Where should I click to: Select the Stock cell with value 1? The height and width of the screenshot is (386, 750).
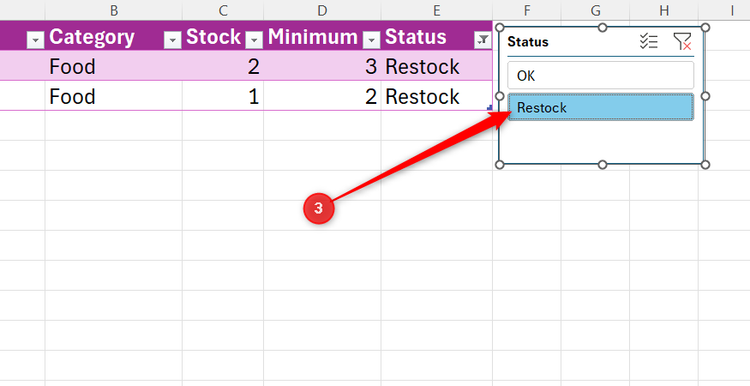pyautogui.click(x=223, y=96)
